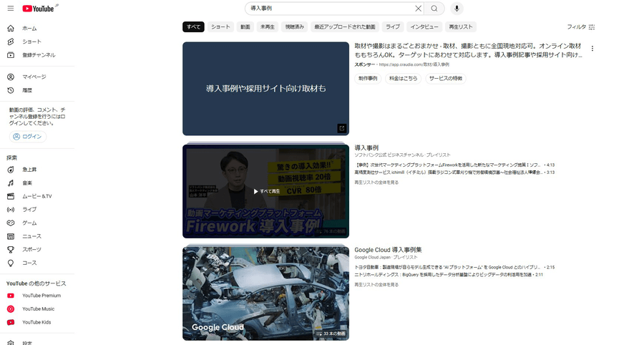Click the ログイン sign-in button
The image size is (644, 345).
(x=28, y=137)
